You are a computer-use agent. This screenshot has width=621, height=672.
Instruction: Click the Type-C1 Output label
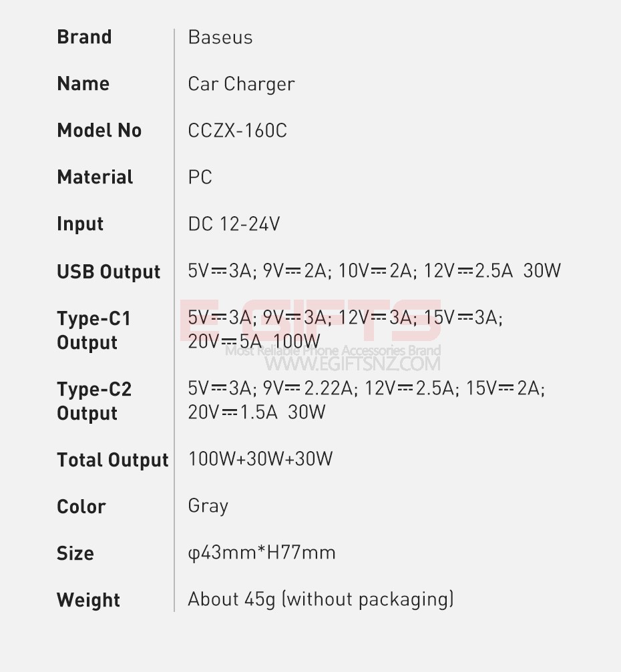tap(93, 330)
